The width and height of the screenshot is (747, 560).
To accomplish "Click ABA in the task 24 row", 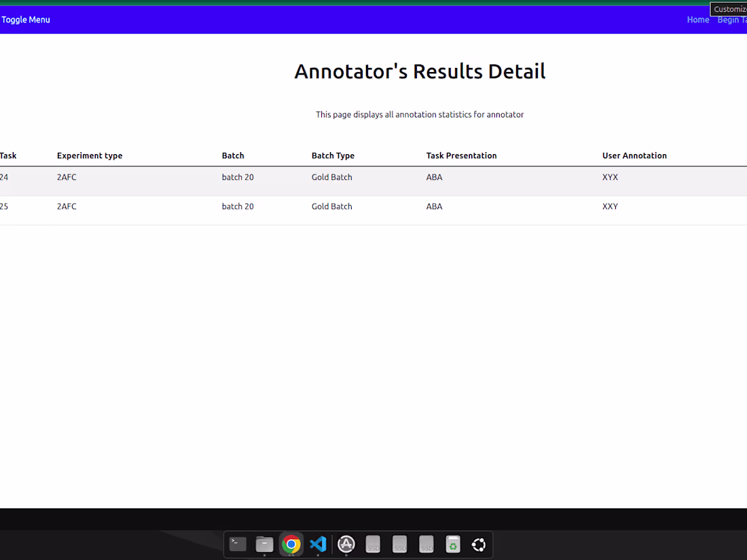I will [434, 177].
